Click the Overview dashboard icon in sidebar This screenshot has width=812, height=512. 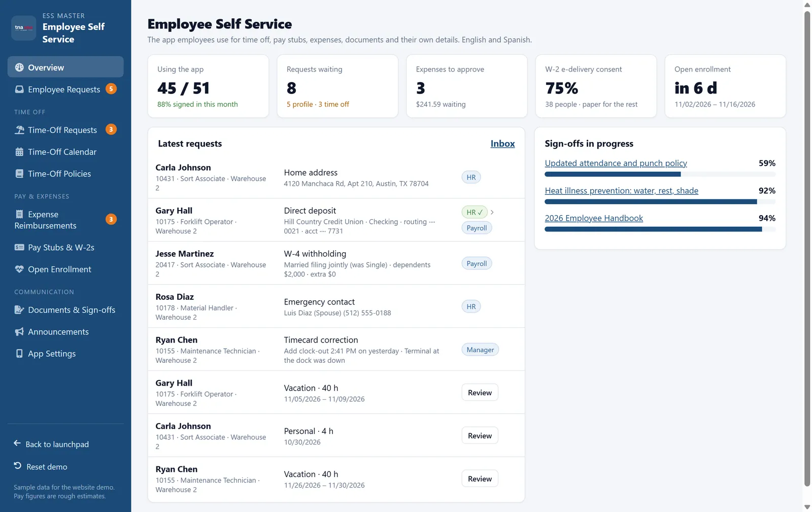pos(19,67)
